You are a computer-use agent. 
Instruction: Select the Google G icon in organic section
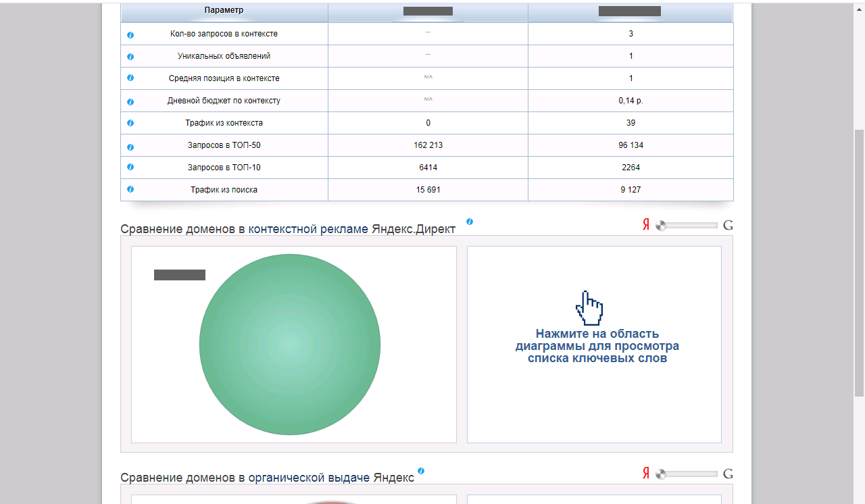click(x=728, y=474)
